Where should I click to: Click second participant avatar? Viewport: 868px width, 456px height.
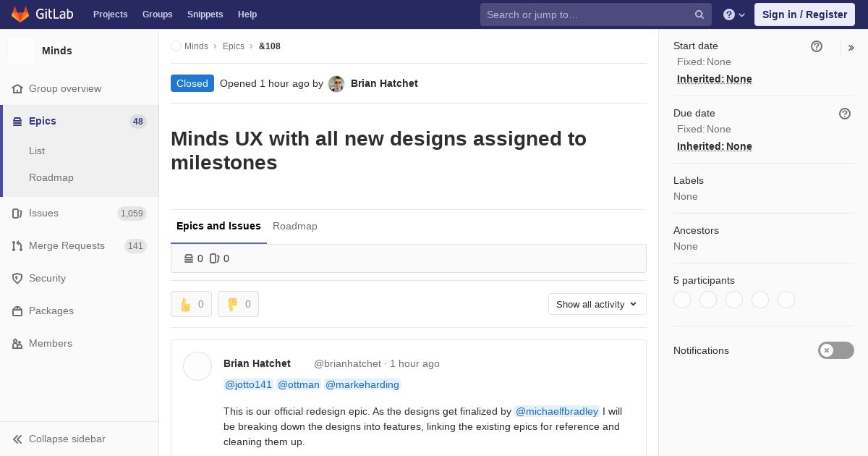[708, 300]
